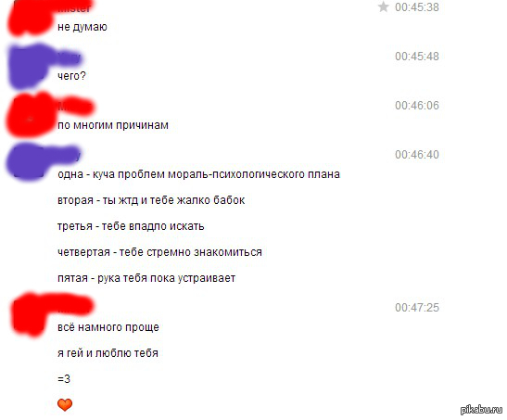Select the message 'всё намного проще'
Image resolution: width=507 pixels, height=420 pixels.
pyautogui.click(x=108, y=327)
